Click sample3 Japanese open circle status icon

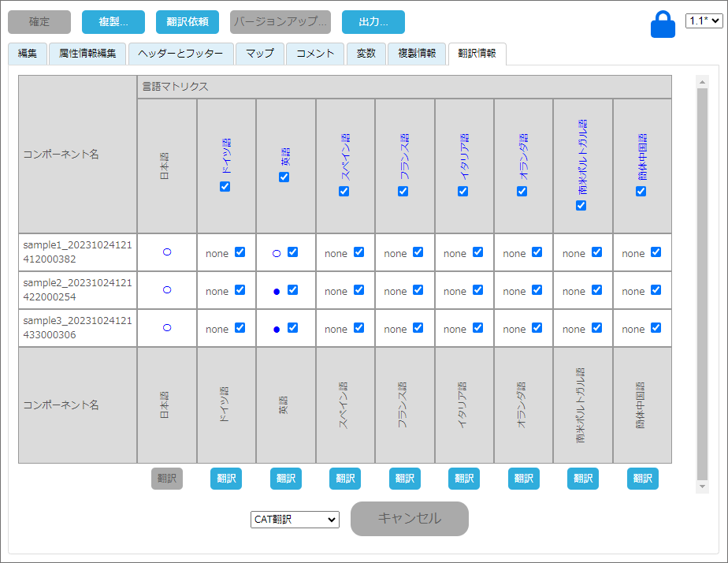coord(167,328)
